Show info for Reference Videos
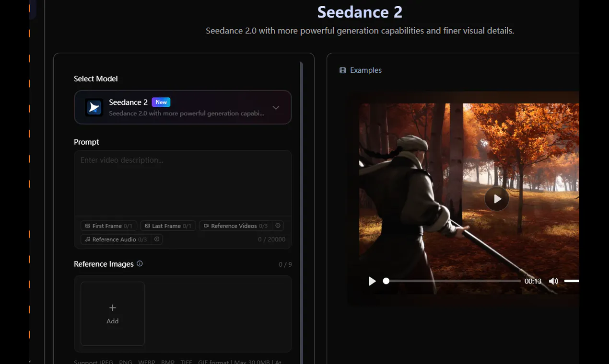The image size is (609, 364). point(278,226)
